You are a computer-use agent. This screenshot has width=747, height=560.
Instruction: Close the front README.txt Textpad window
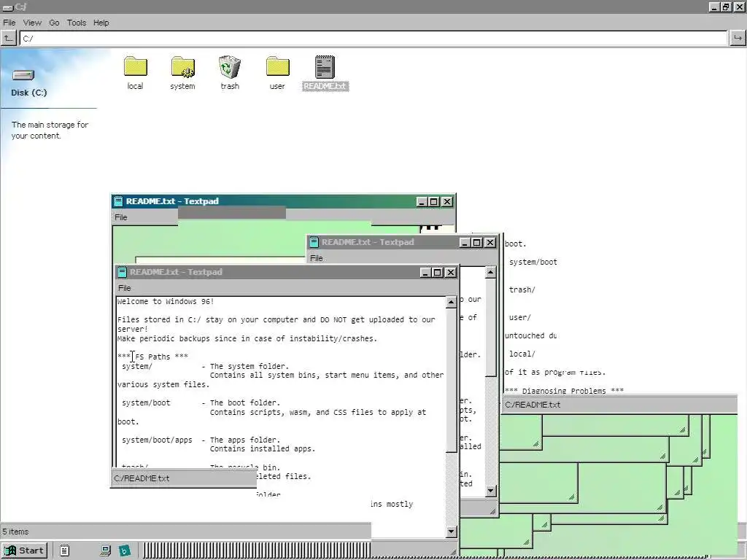(450, 273)
